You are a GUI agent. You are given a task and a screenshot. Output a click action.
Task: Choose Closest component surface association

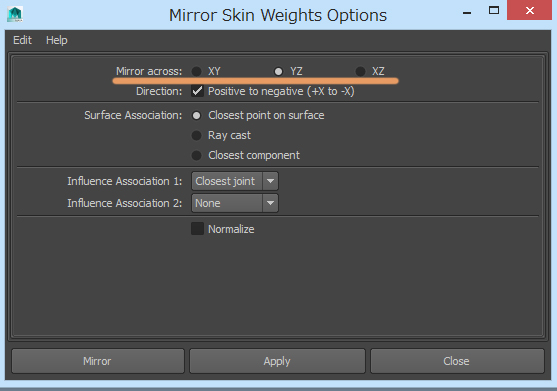[x=196, y=155]
